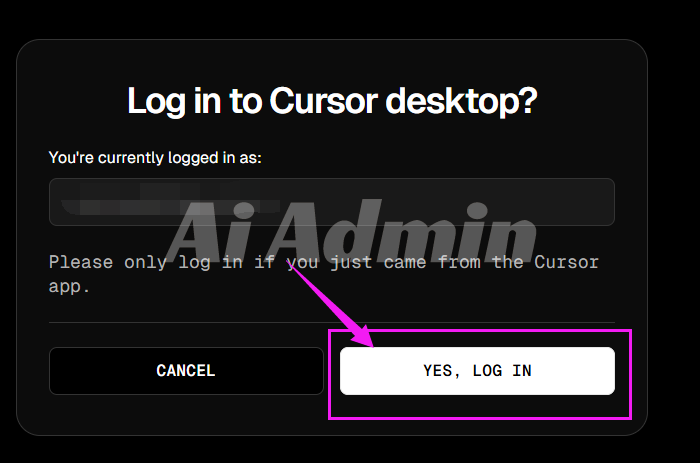Click the "Log in" words starting the heading
This screenshot has width=700, height=463.
click(174, 101)
